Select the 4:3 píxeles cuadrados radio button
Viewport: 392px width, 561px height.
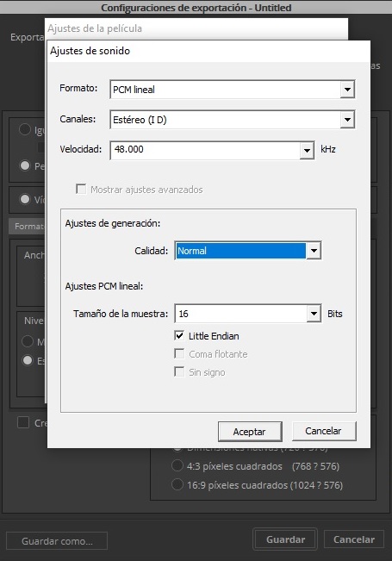(177, 466)
